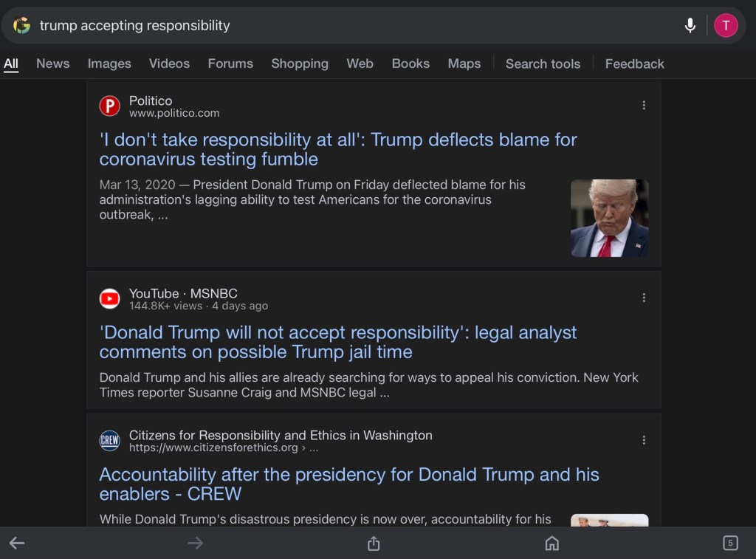Open more options for YouTube MSNBC result
The height and width of the screenshot is (559, 756).
tap(644, 298)
